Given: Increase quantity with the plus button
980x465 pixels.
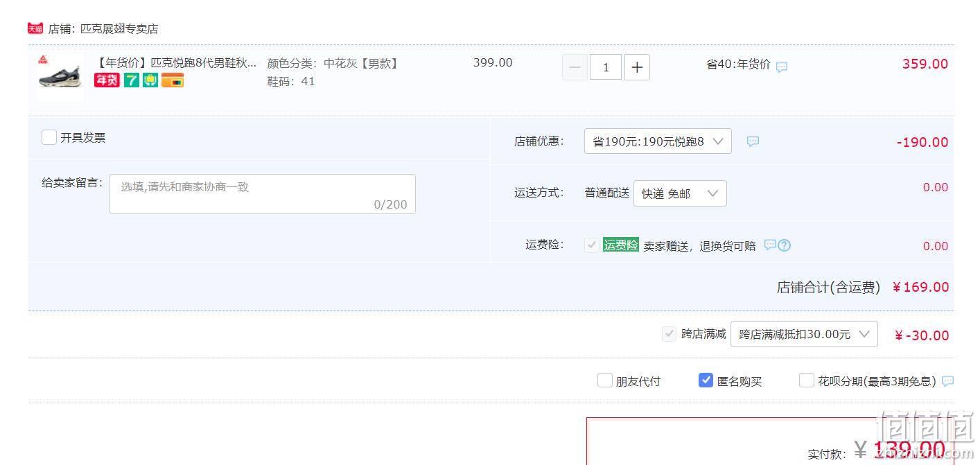Looking at the screenshot, I should 637,67.
